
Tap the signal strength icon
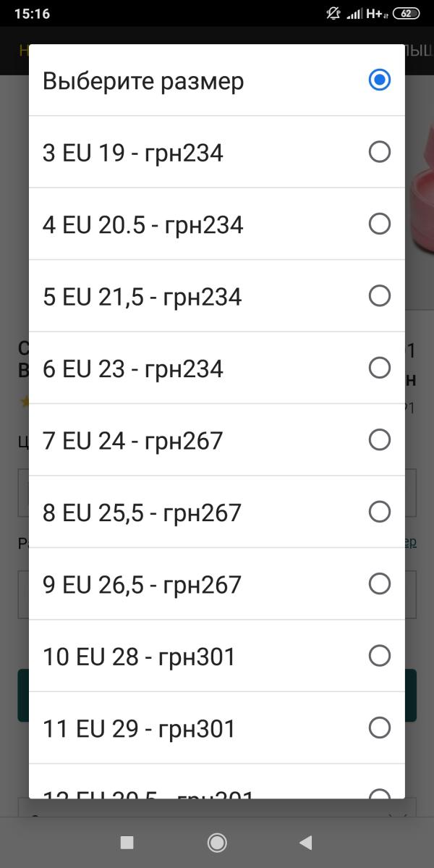tap(354, 14)
